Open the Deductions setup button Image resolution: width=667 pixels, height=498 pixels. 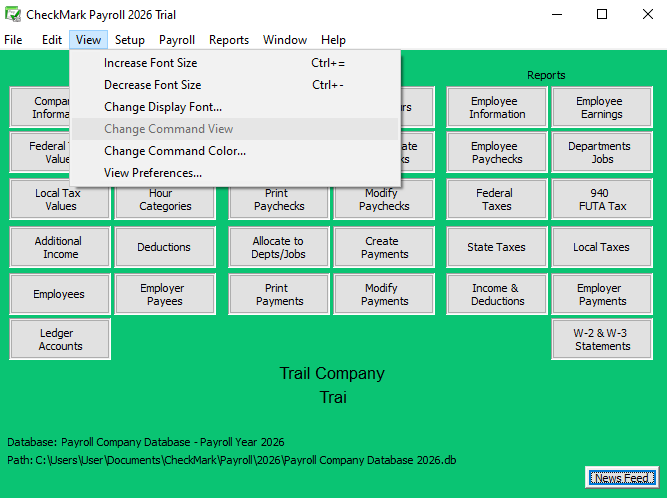165,247
